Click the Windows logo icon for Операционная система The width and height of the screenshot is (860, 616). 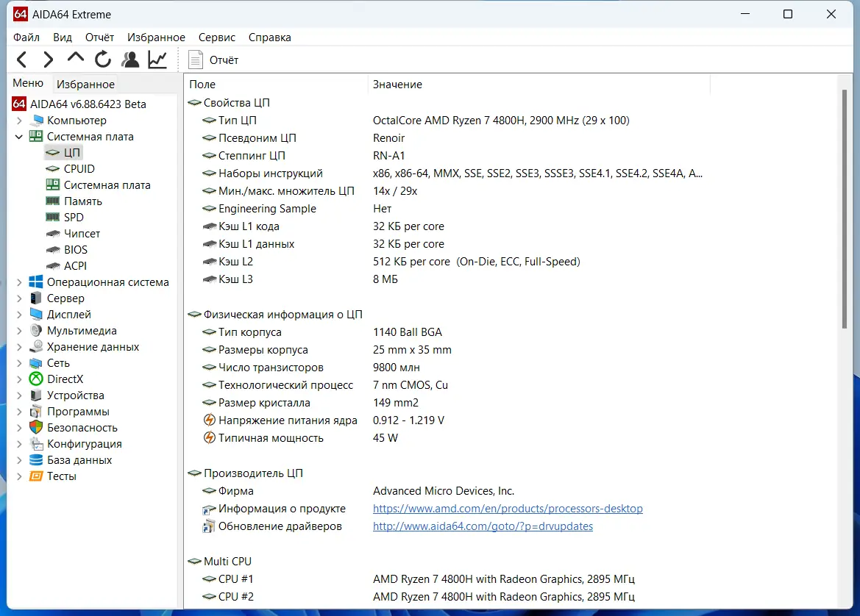[35, 282]
